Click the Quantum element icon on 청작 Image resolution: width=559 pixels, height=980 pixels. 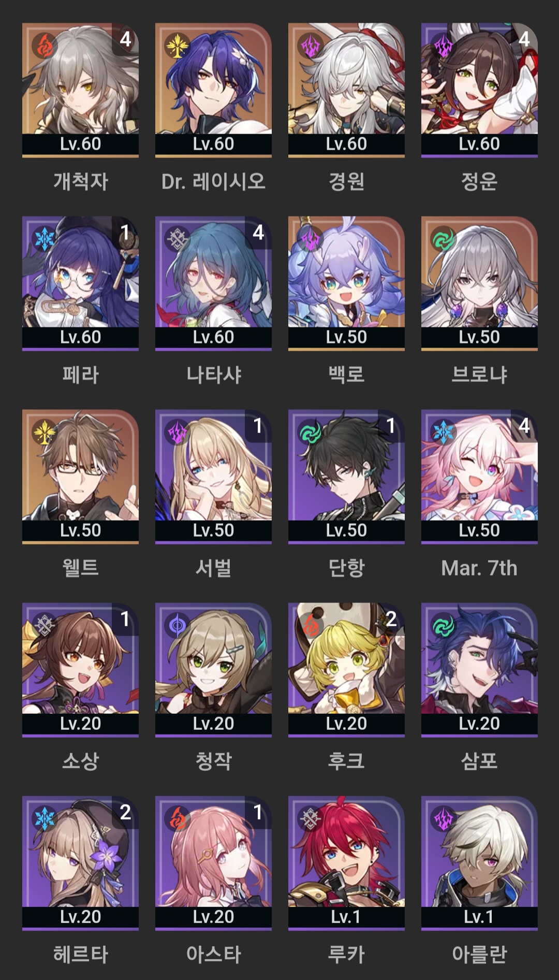[178, 625]
